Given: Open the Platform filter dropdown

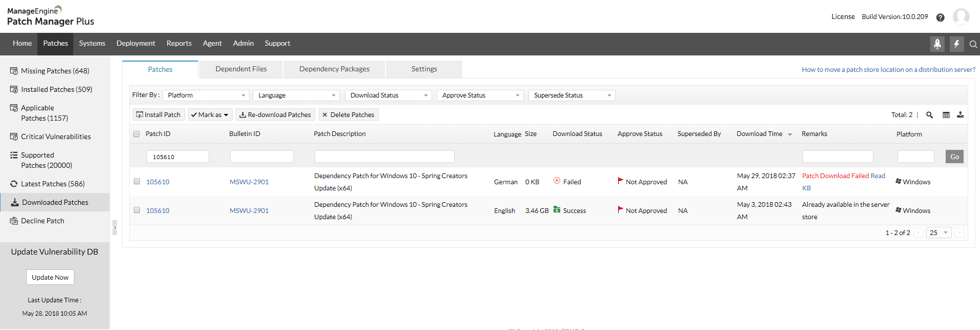Looking at the screenshot, I should coord(206,95).
